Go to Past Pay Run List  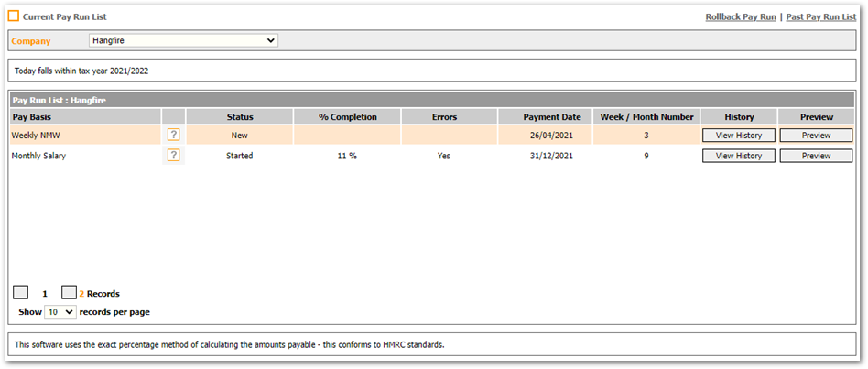[820, 16]
